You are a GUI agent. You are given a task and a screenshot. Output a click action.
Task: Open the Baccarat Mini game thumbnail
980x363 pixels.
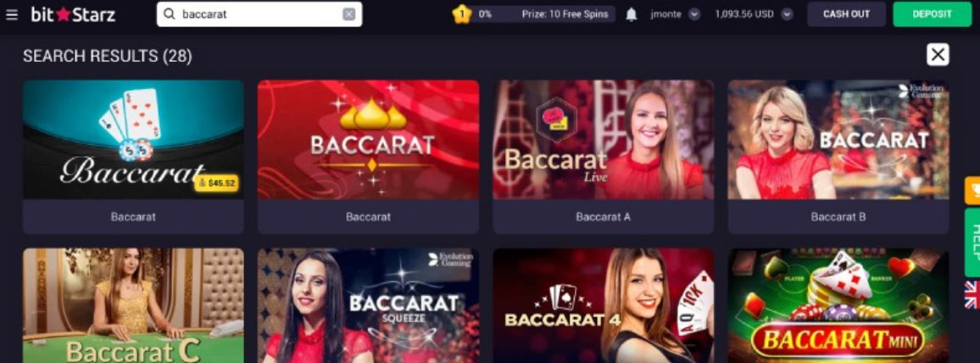[x=838, y=305]
